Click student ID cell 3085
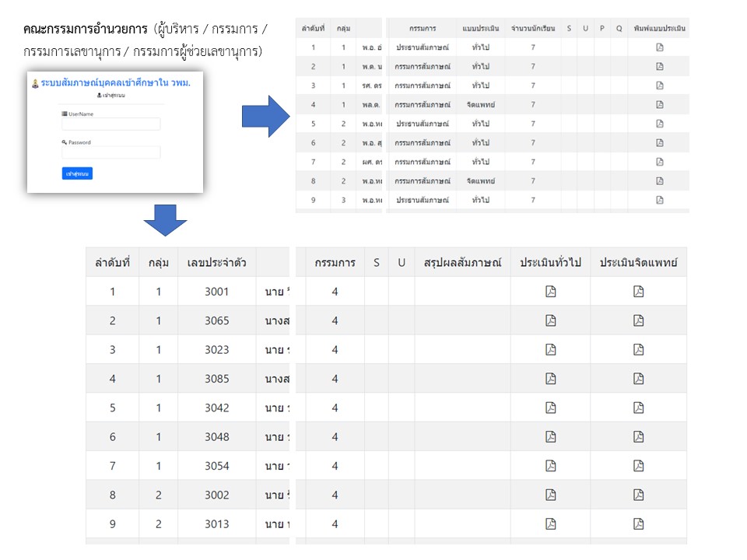Viewport: 747px width, 560px height. point(217,379)
